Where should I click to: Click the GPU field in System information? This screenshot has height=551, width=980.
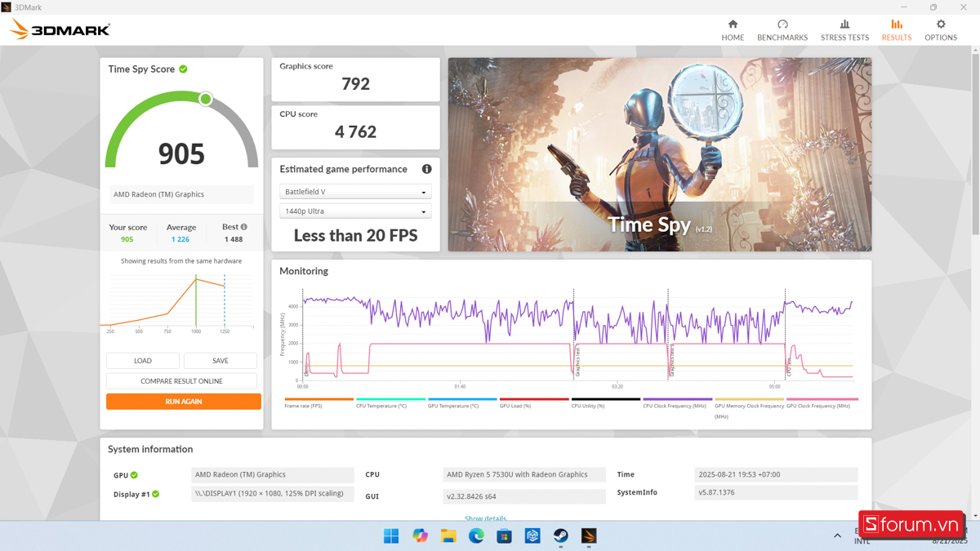[273, 474]
